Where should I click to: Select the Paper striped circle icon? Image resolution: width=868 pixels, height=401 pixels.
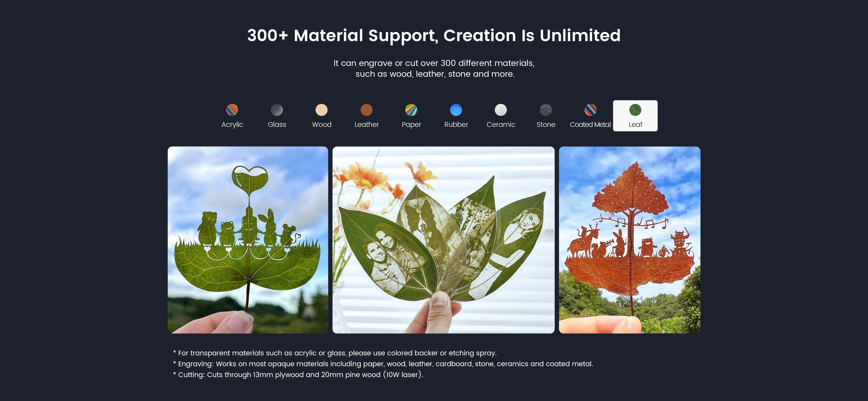click(x=411, y=110)
